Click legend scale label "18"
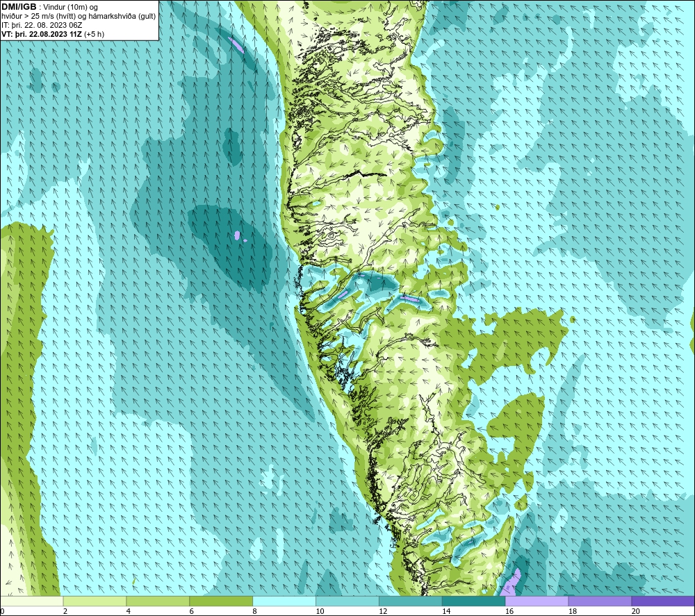This screenshot has width=695, height=616. click(x=572, y=611)
